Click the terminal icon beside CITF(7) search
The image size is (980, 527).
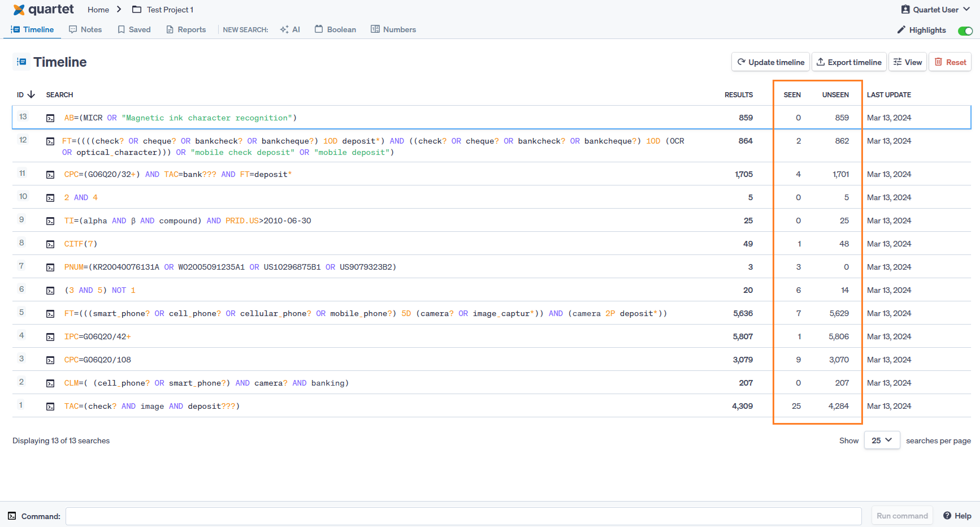pos(50,244)
